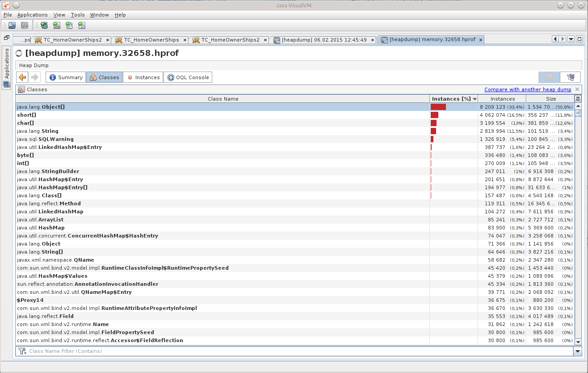Select the java.util.ArrayList row
This screenshot has height=373, width=588.
(295, 220)
